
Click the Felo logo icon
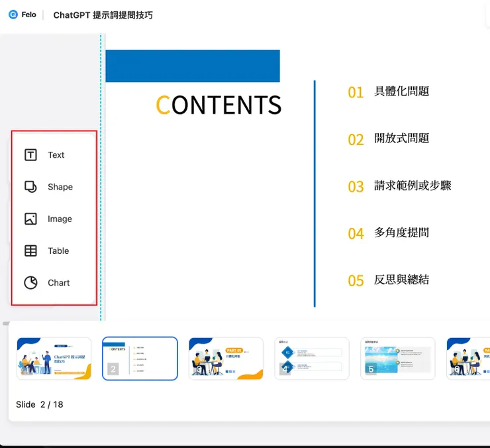13,15
